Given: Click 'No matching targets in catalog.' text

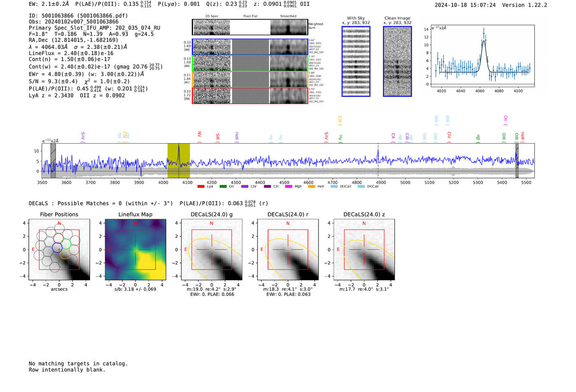Looking at the screenshot, I should coord(78,364).
